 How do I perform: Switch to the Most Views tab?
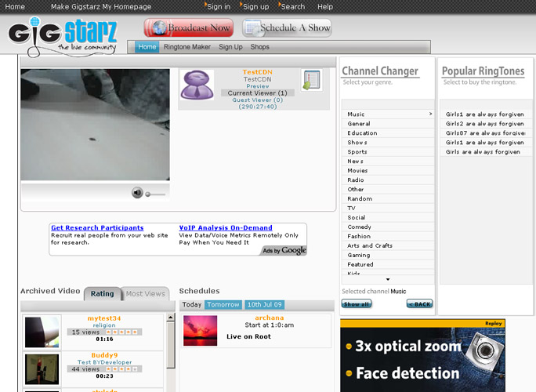(x=145, y=294)
